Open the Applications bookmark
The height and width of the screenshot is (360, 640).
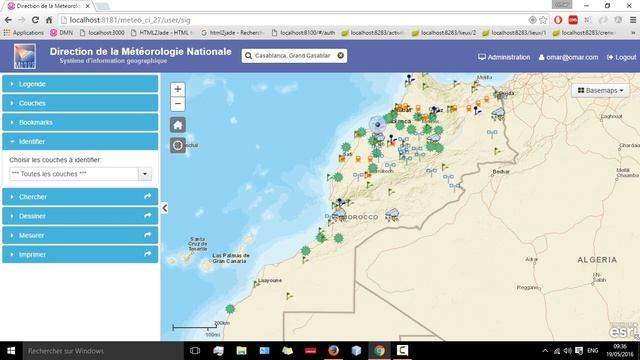click(24, 33)
